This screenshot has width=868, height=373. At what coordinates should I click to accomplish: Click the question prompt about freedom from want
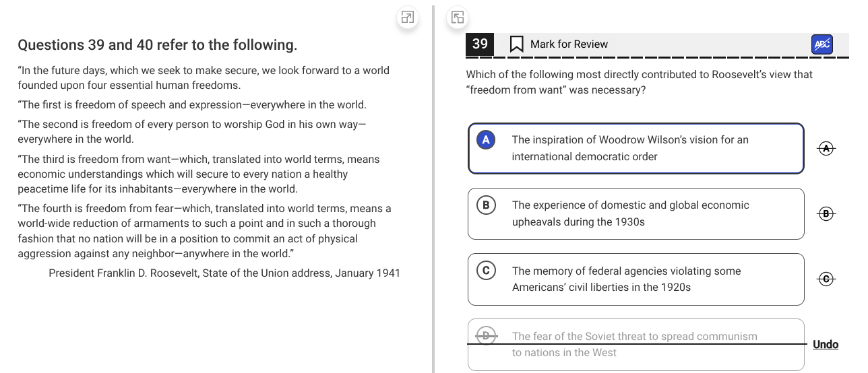pyautogui.click(x=640, y=82)
